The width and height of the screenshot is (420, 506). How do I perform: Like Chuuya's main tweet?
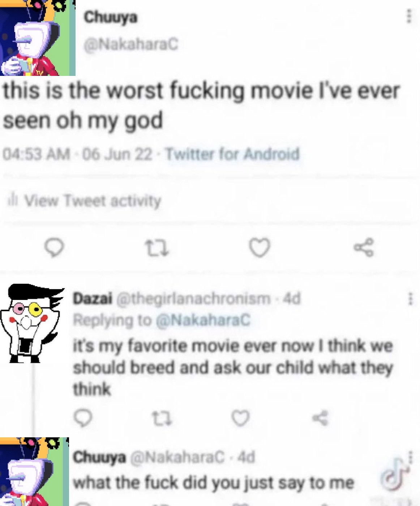coord(260,248)
